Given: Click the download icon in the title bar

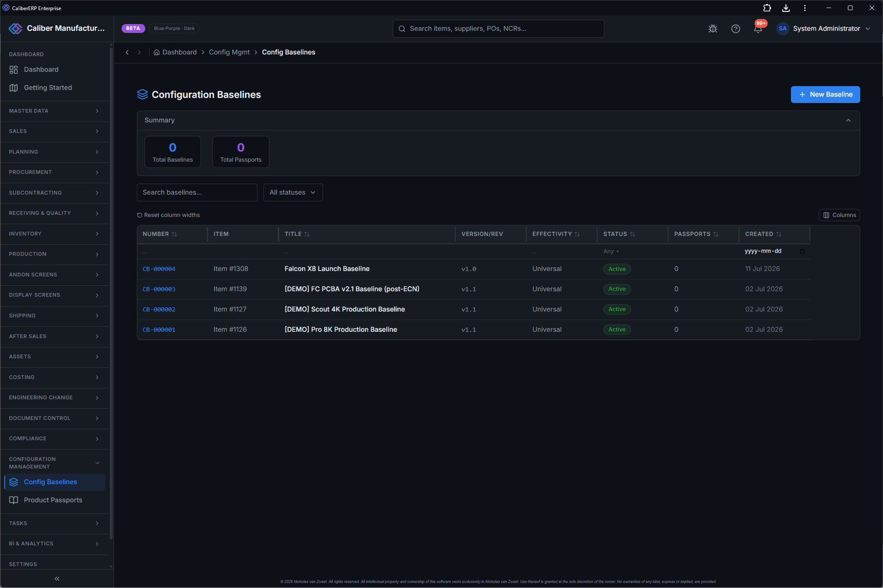Looking at the screenshot, I should coord(786,8).
